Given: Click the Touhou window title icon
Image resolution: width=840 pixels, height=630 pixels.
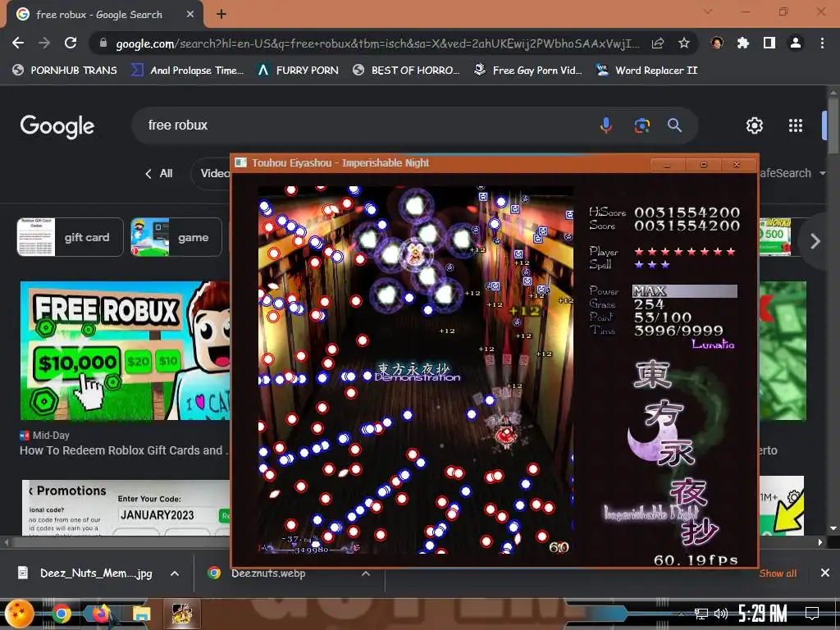Looking at the screenshot, I should (241, 163).
